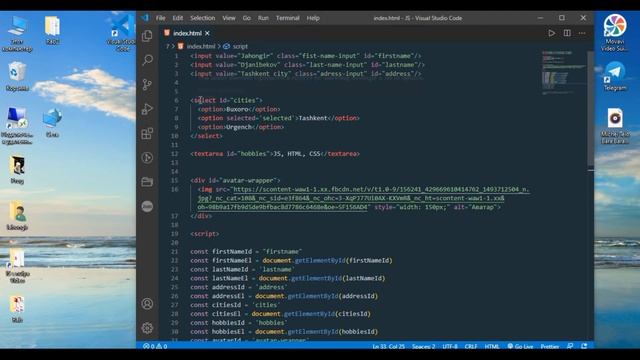
Task: Select the Movavi Video Suite desktop icon
Action: coord(615,33)
